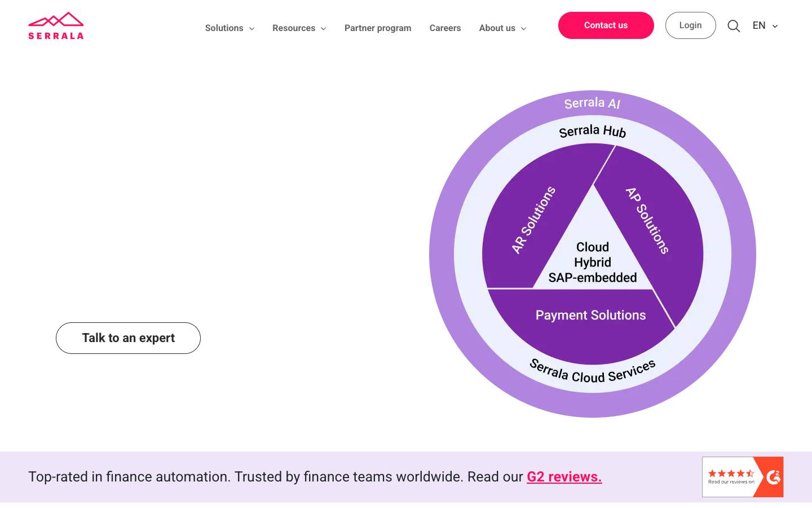Click the Serrala logo
This screenshot has height=508, width=812.
[x=56, y=25]
